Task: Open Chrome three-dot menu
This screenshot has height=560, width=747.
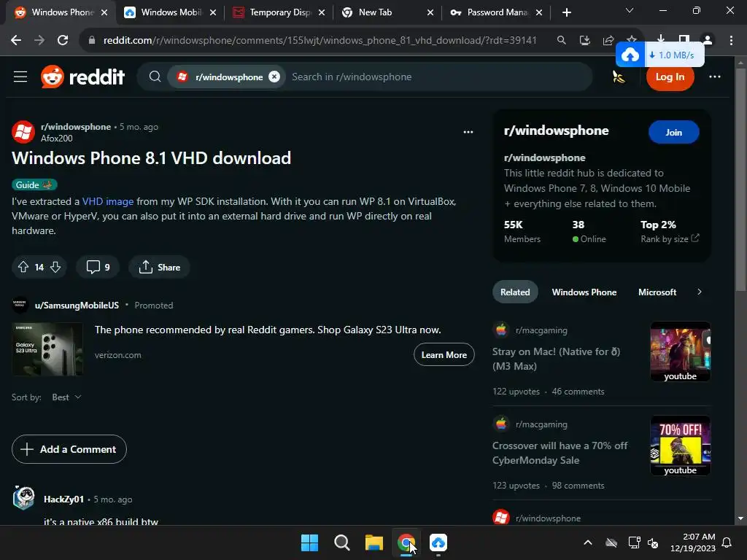Action: tap(731, 40)
